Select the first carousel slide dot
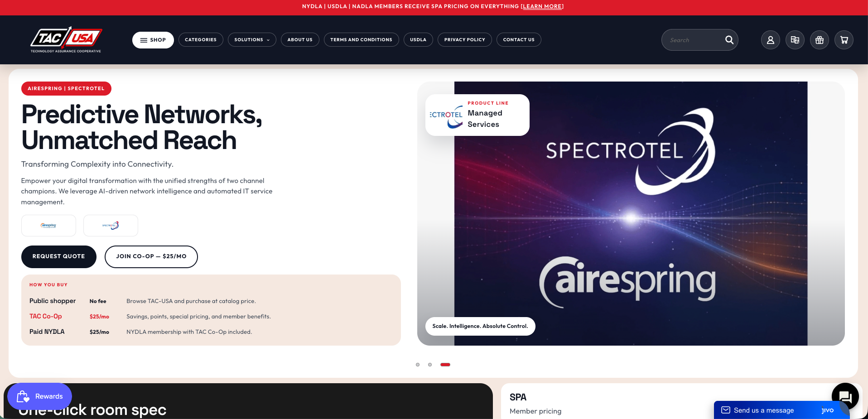This screenshot has width=868, height=419. 418,365
